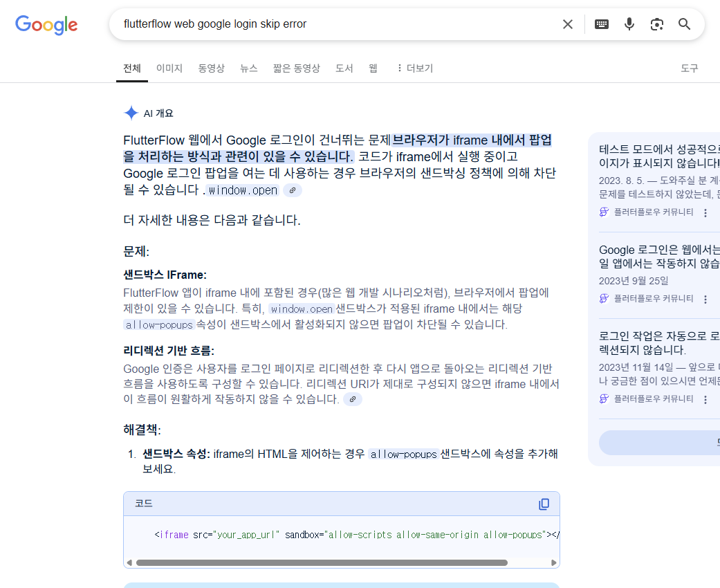
Task: Start voice search with microphone icon
Action: click(x=629, y=24)
